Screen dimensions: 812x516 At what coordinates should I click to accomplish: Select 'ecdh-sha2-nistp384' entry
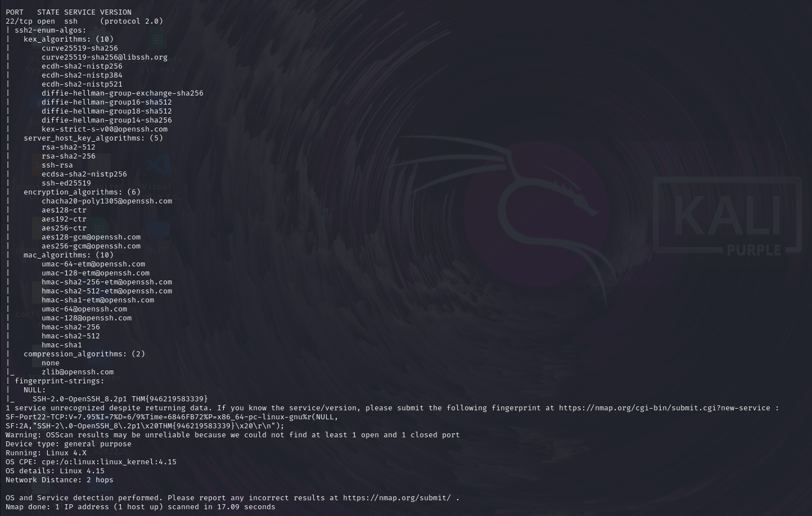(82, 75)
